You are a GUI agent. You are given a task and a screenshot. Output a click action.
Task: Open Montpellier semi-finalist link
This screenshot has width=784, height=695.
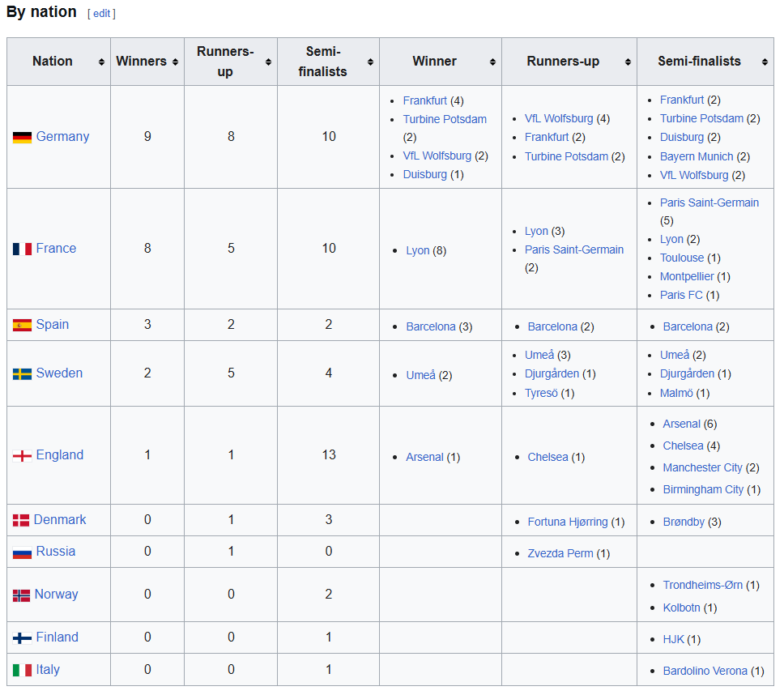687,276
